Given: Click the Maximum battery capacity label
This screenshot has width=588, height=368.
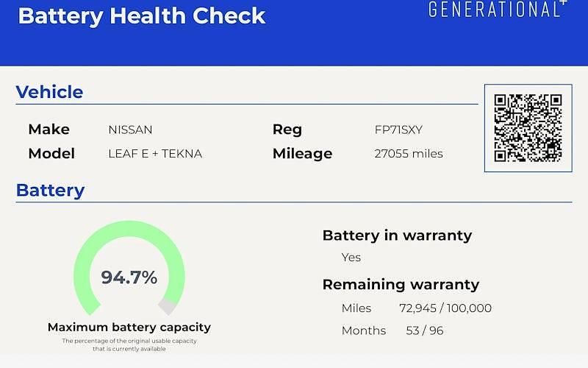Looking at the screenshot, I should tap(129, 327).
